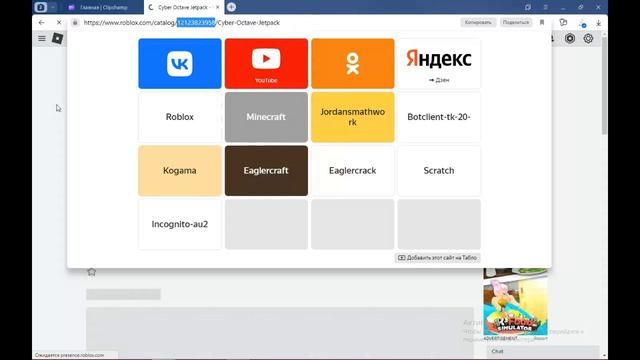Open the Robux hexagon icon
Viewport: 640px width, 360px height.
tap(570, 38)
